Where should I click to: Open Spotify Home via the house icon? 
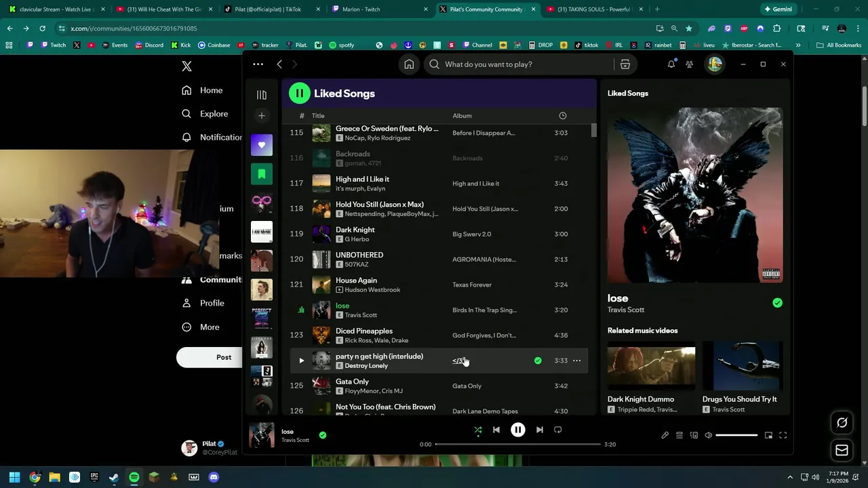(409, 64)
